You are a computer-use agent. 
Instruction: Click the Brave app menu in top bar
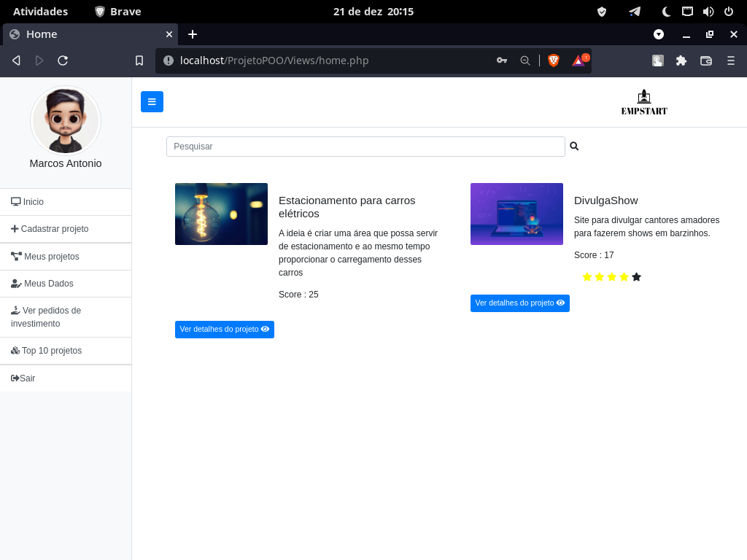click(118, 12)
